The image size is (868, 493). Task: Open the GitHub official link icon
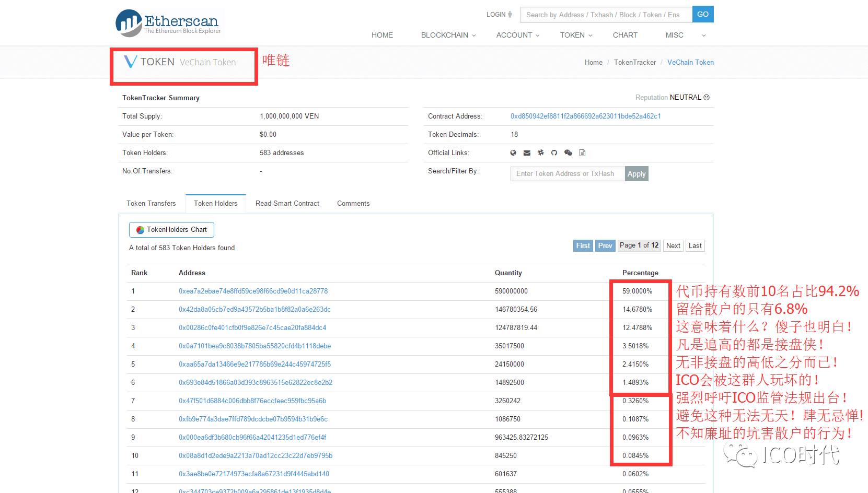pos(554,152)
